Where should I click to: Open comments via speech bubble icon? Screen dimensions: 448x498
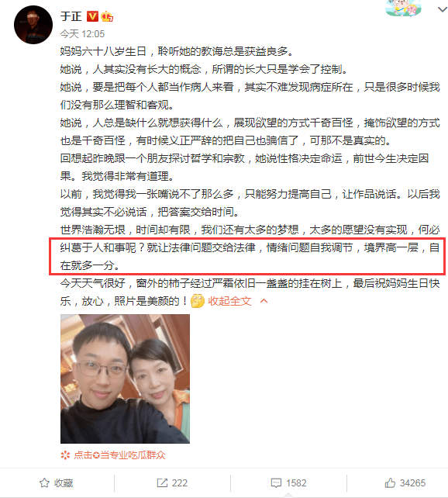pyautogui.click(x=276, y=483)
